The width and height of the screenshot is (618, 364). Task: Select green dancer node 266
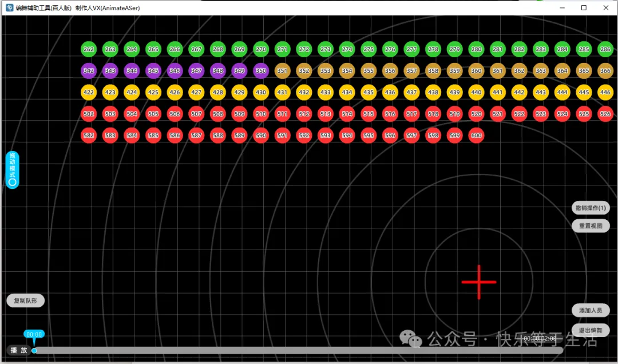[175, 49]
